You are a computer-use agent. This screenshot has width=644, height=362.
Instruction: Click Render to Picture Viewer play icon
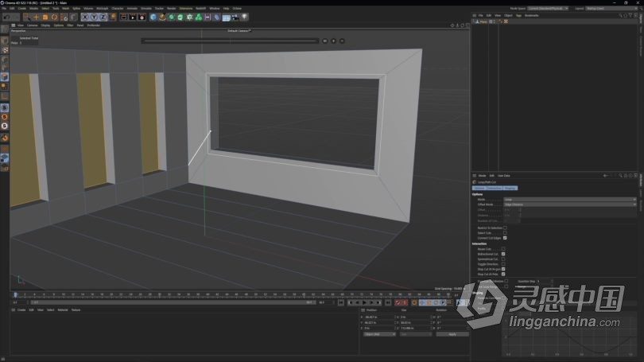[132, 18]
